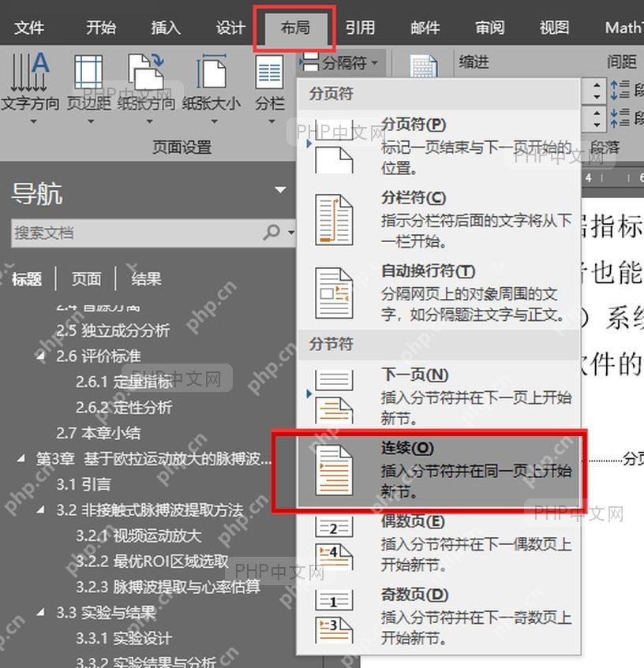The image size is (644, 668).
Task: Open the search options dropdown arrow
Action: click(x=291, y=233)
